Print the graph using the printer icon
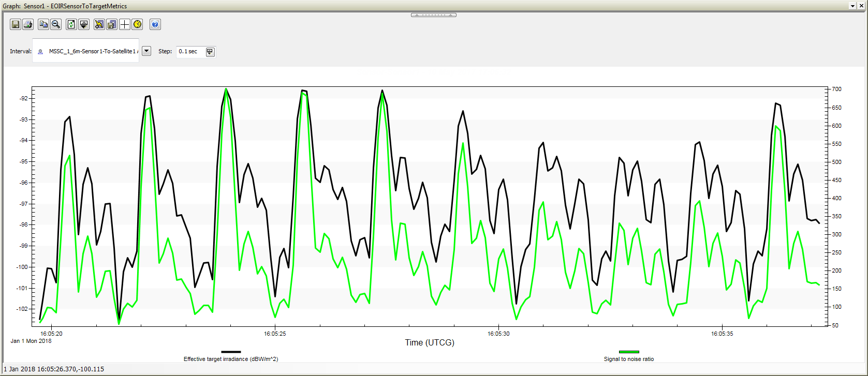 click(x=28, y=24)
